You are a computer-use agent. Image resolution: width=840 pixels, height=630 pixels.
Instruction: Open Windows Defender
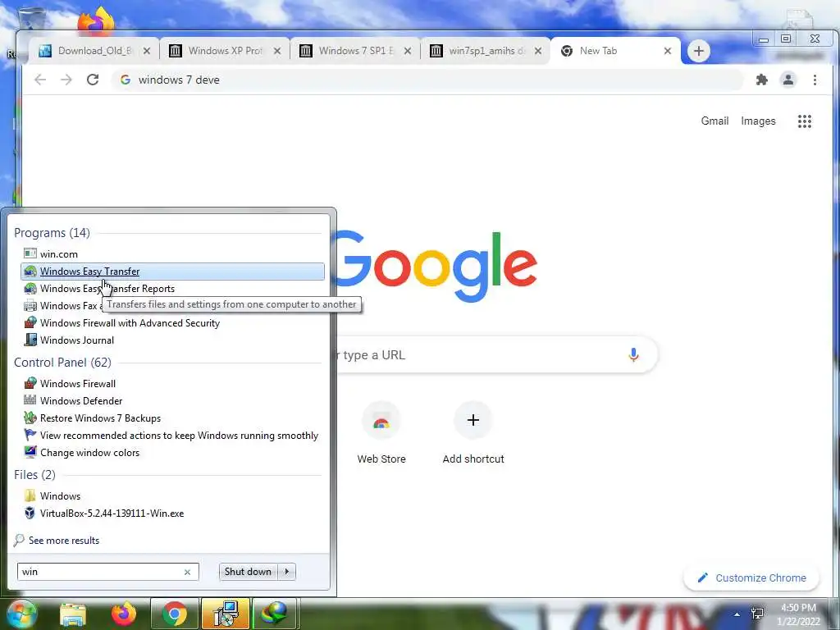pyautogui.click(x=81, y=400)
